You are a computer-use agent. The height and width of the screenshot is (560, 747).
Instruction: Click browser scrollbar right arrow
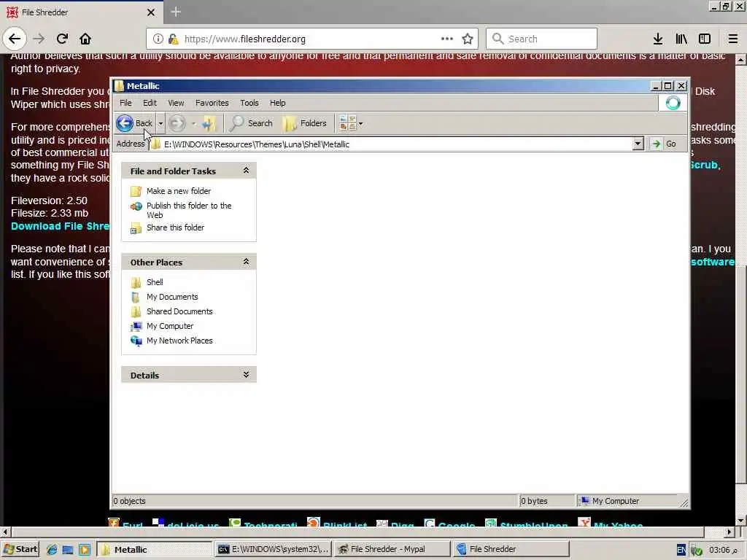tap(729, 532)
